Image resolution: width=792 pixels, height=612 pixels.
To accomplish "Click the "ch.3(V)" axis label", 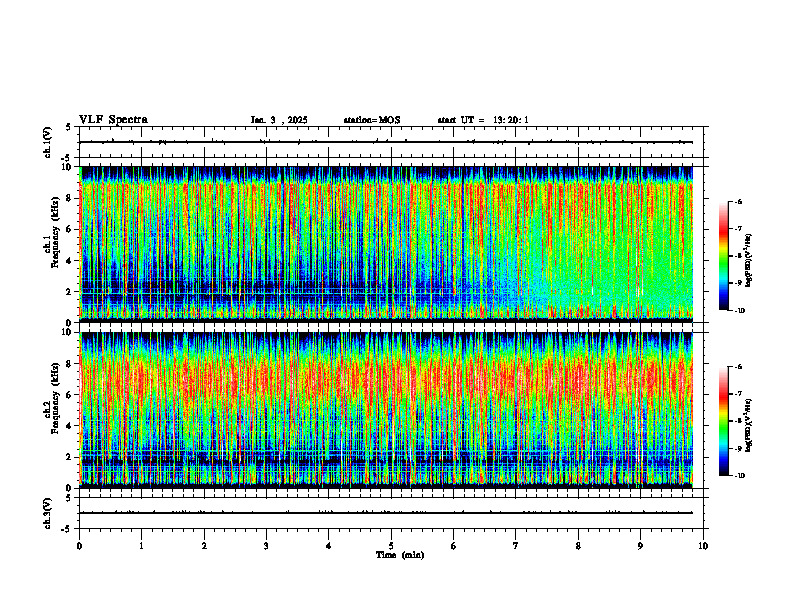I will [47, 514].
